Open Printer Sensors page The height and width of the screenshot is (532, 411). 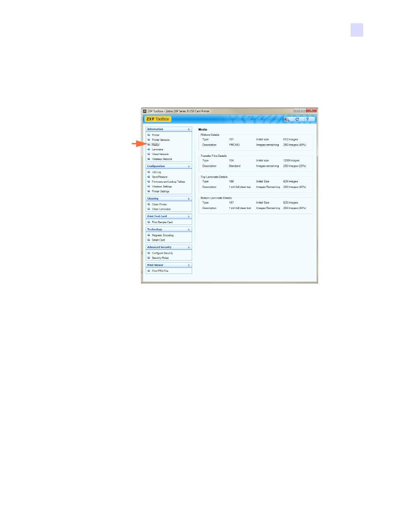coord(161,140)
